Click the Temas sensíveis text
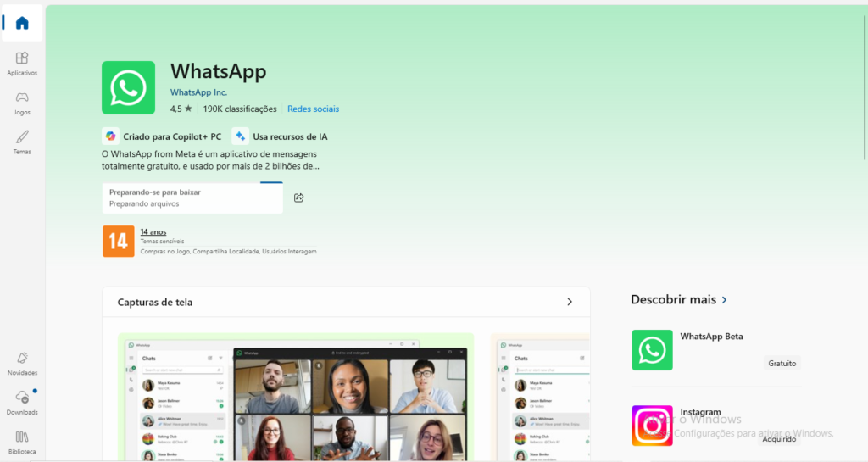The width and height of the screenshot is (868, 462). 162,242
